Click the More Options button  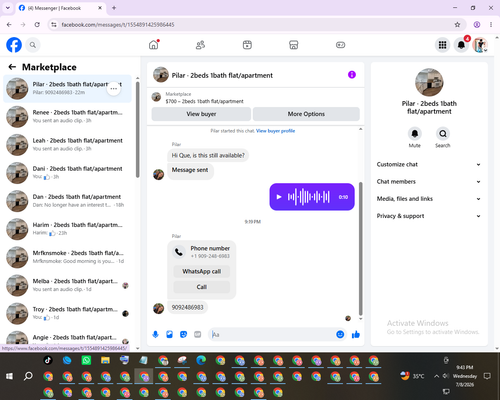306,114
